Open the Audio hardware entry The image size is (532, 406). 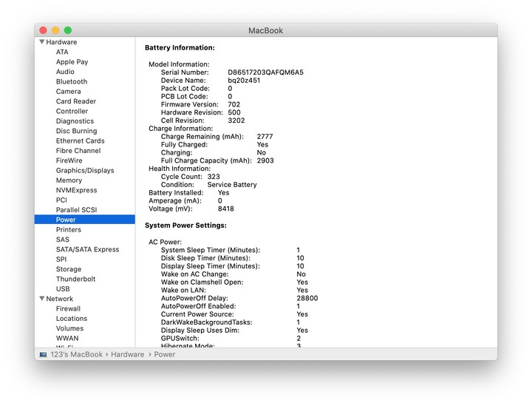(x=65, y=72)
